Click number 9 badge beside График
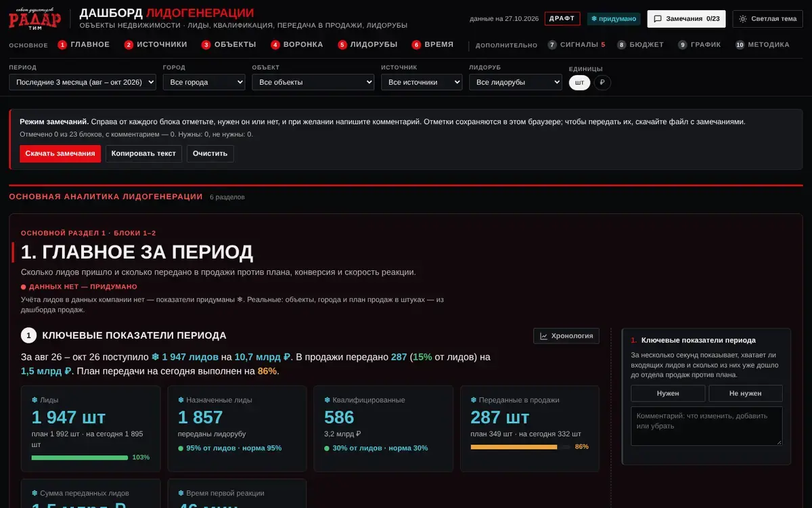The width and height of the screenshot is (812, 508). [683, 45]
